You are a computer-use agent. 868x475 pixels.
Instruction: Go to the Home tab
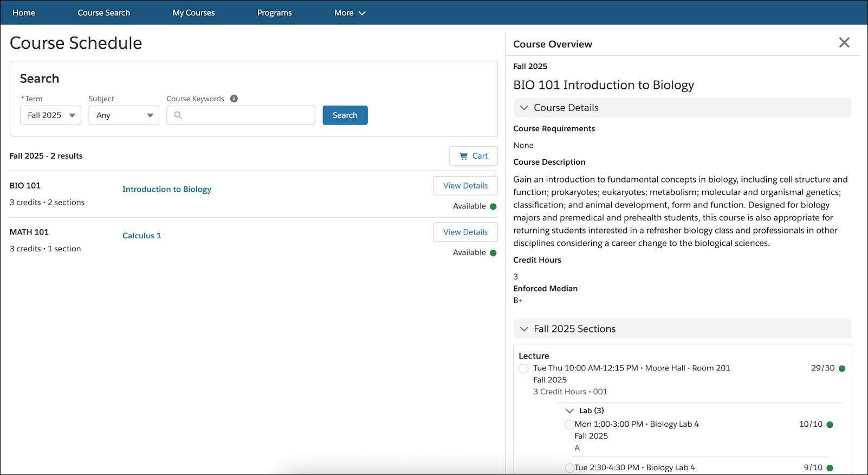[x=24, y=13]
